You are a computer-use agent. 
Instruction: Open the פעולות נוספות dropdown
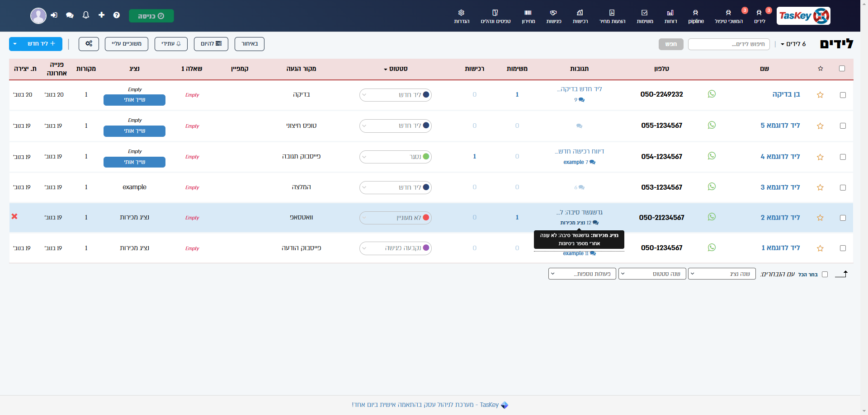coord(582,274)
